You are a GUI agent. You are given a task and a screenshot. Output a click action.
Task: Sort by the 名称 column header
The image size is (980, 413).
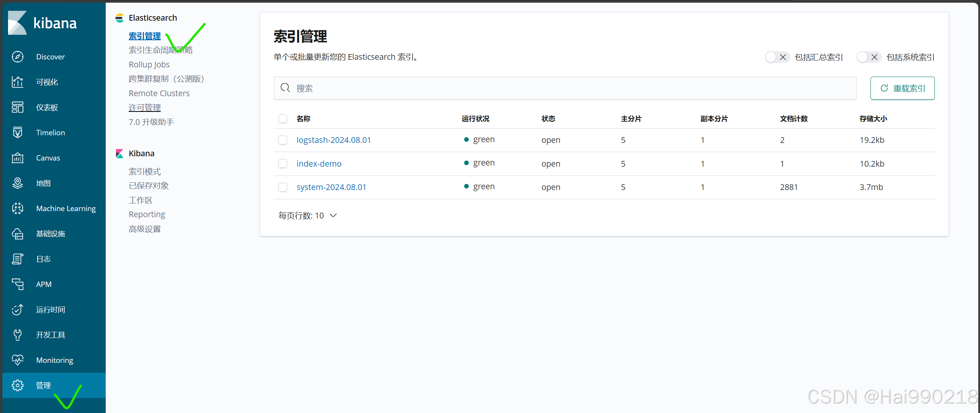[304, 119]
